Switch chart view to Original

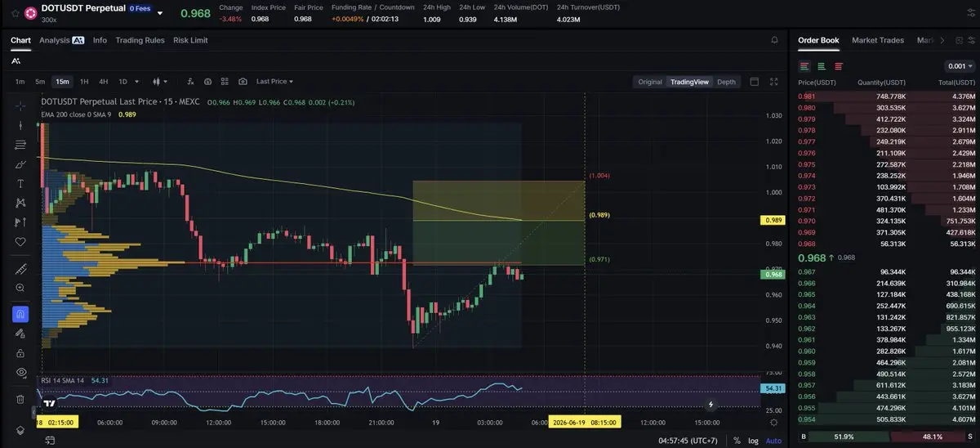click(x=650, y=82)
